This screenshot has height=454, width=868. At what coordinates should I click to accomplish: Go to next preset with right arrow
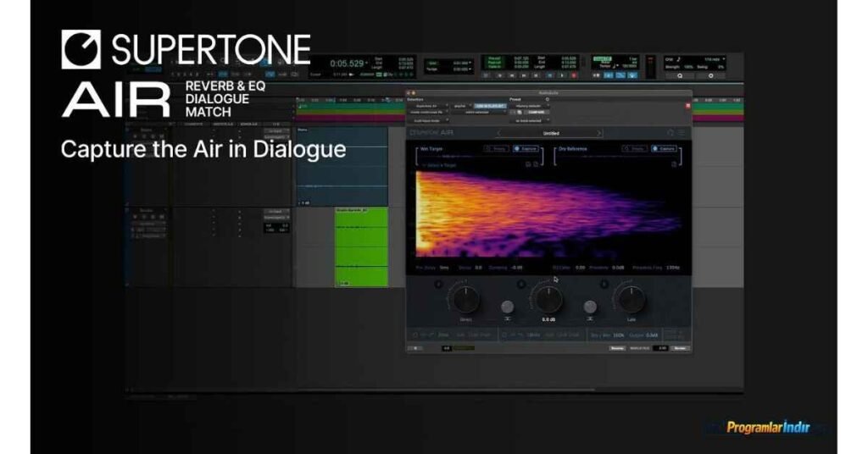click(x=598, y=133)
